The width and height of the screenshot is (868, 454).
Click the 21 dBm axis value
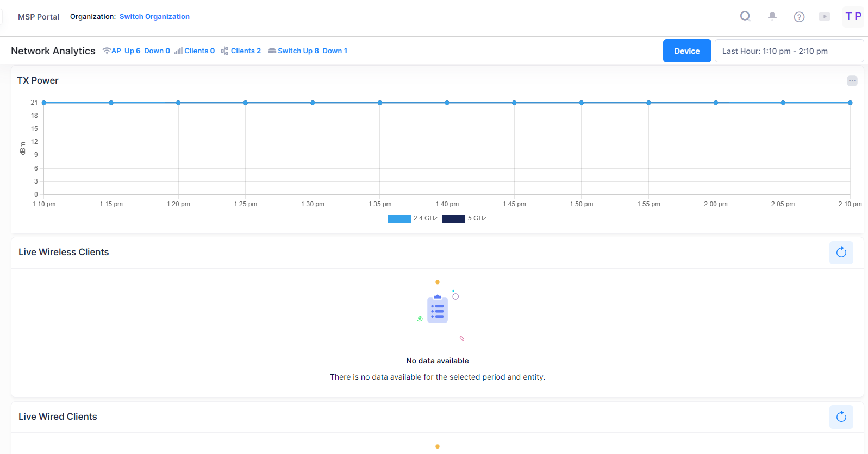click(x=34, y=103)
